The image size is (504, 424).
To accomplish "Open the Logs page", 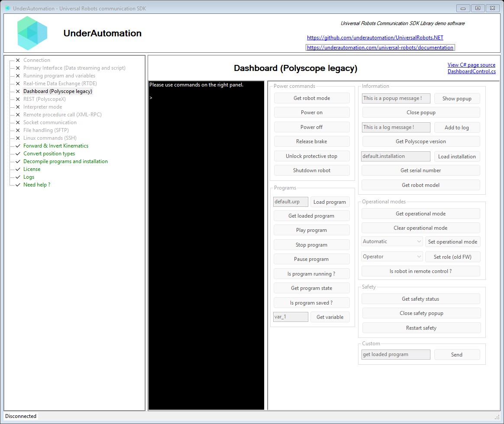I will 29,177.
